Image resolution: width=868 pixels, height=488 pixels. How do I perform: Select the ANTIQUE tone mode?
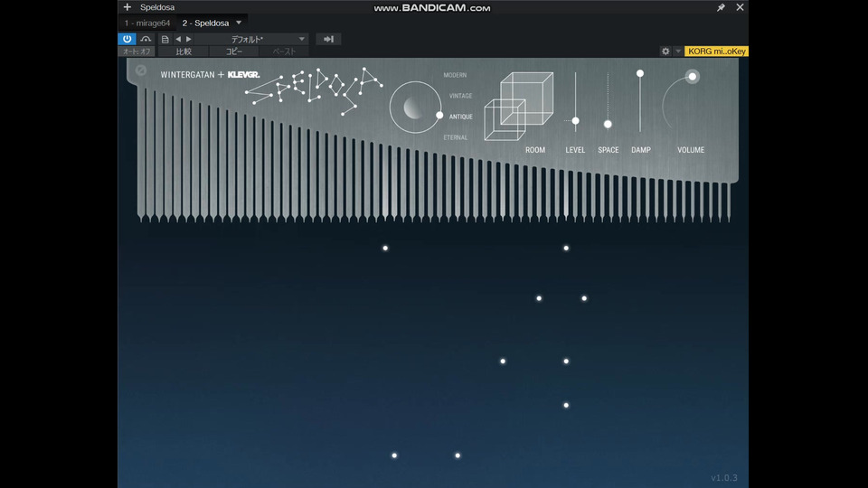coord(460,117)
